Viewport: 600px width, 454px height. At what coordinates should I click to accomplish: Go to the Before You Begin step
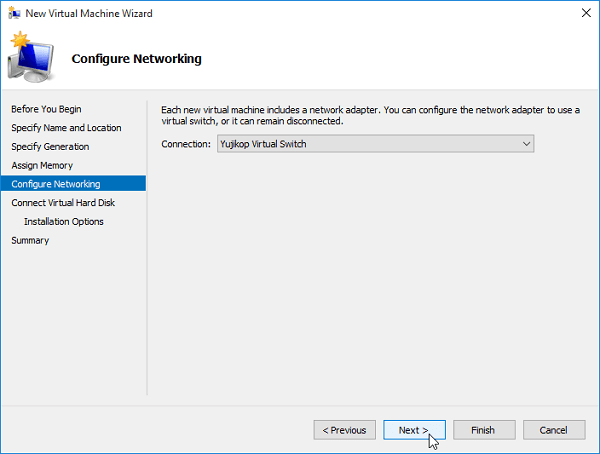point(46,109)
